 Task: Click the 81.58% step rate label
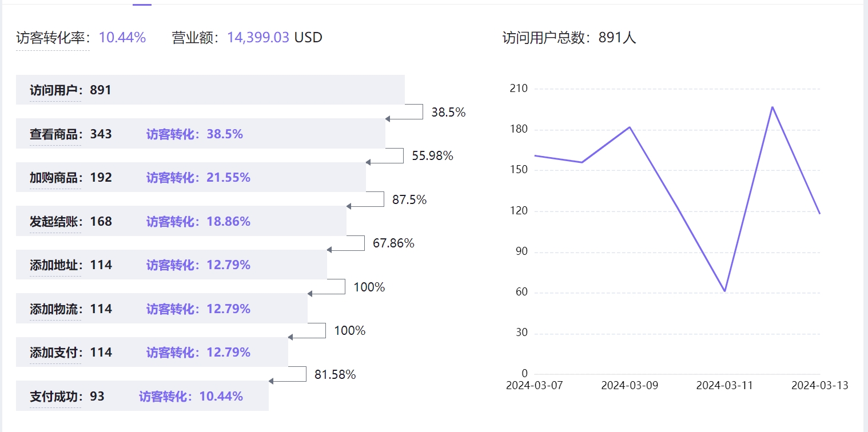tap(335, 375)
